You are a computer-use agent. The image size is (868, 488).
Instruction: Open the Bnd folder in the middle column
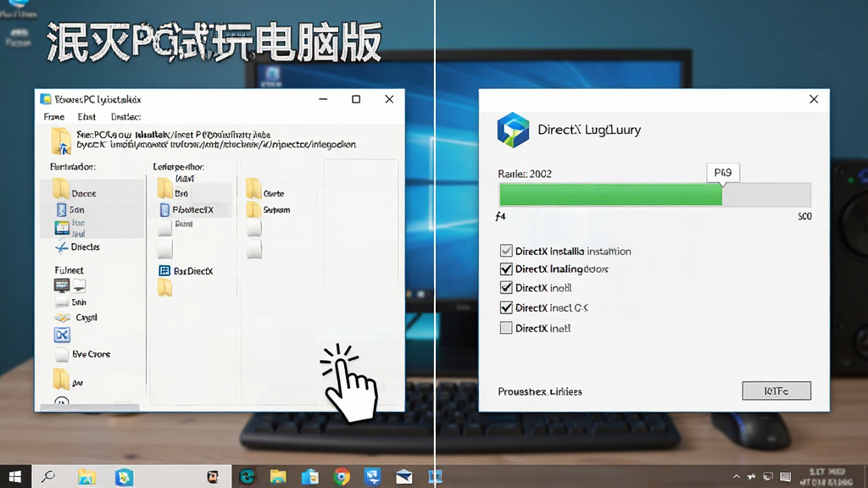click(173, 190)
